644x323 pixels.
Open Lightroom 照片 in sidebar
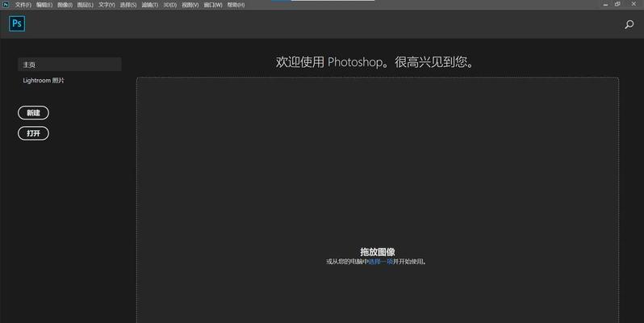pyautogui.click(x=44, y=81)
